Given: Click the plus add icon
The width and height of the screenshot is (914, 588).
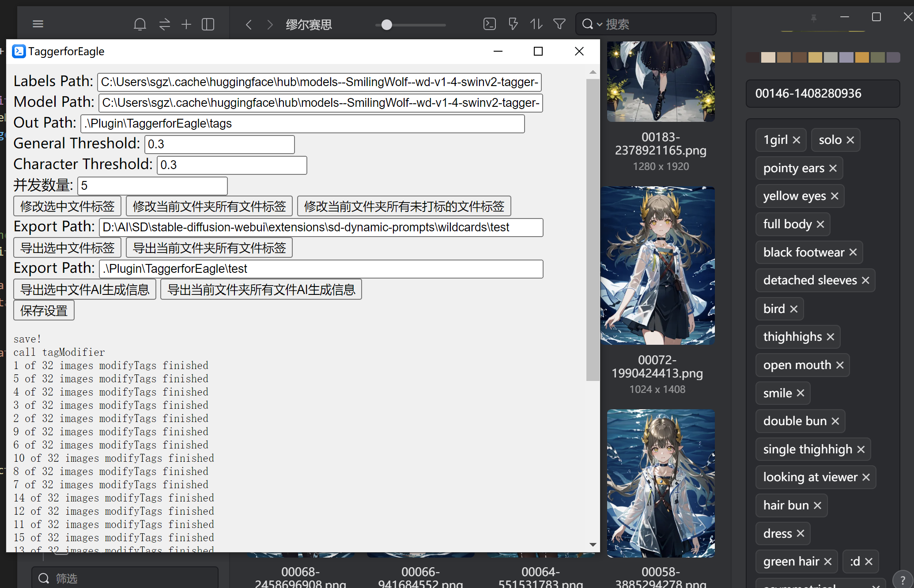Looking at the screenshot, I should 186,24.
